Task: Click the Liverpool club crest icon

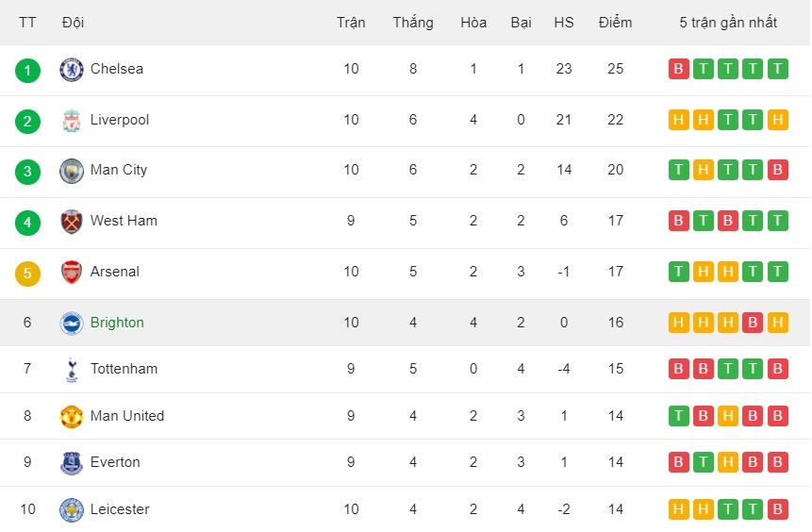Action: [x=72, y=120]
